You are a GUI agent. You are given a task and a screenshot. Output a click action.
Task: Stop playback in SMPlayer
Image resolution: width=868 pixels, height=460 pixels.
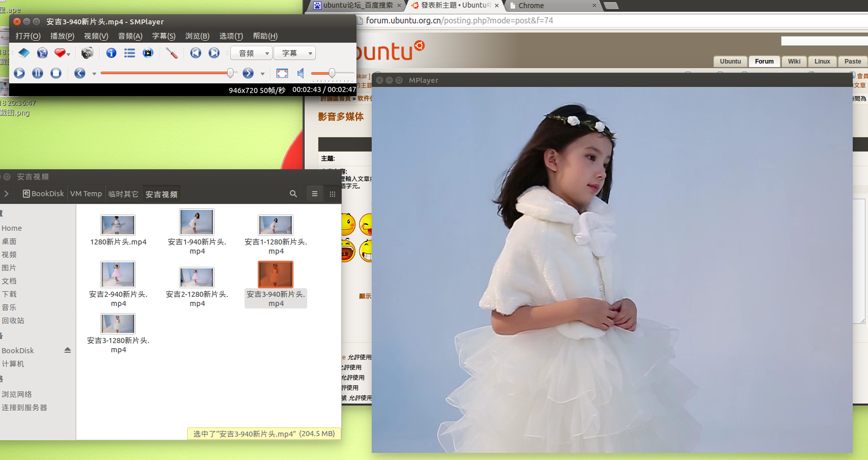pos(56,73)
